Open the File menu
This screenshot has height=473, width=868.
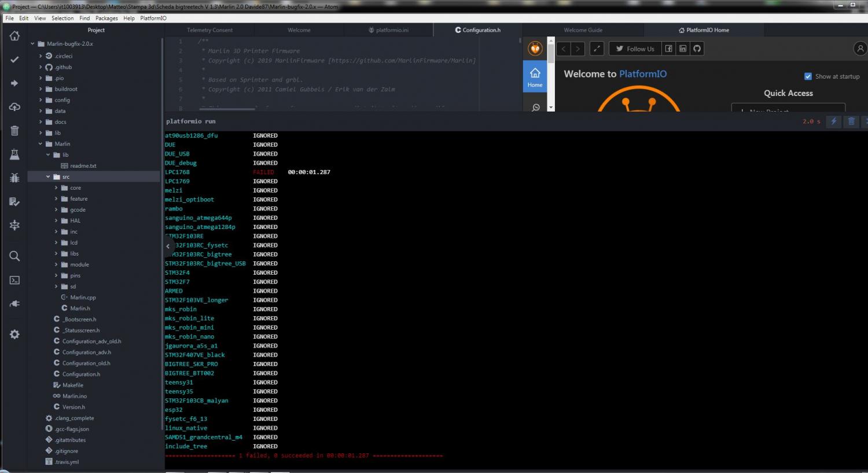tap(10, 18)
